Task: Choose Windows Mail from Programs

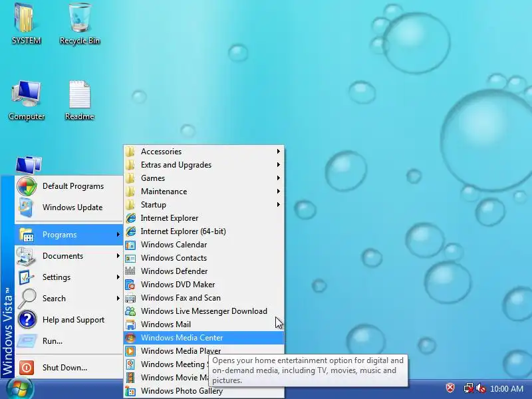Action: (x=204, y=325)
